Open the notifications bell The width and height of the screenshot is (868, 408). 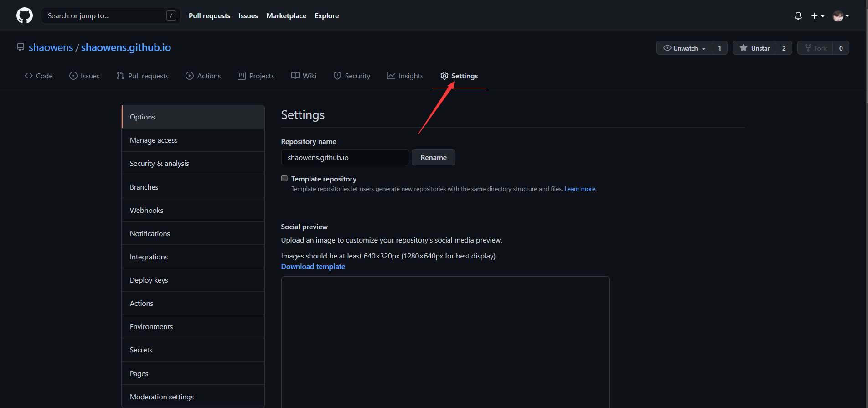[798, 16]
